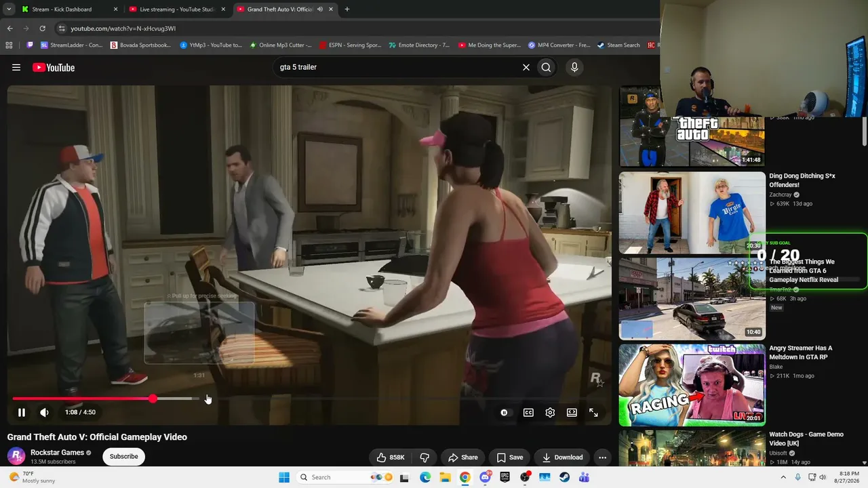
Task: Open the Rockstar Games channel name link
Action: [57, 452]
